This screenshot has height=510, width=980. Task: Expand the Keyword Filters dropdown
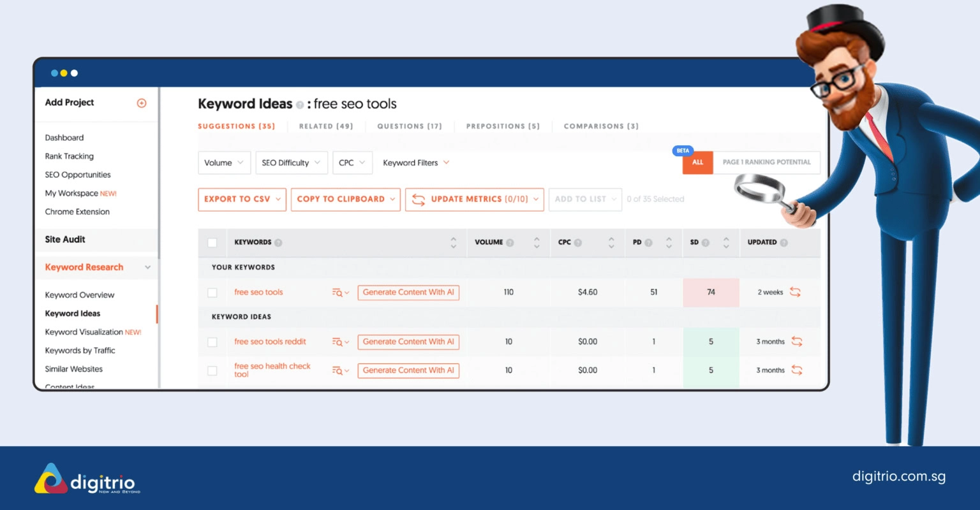coord(415,163)
